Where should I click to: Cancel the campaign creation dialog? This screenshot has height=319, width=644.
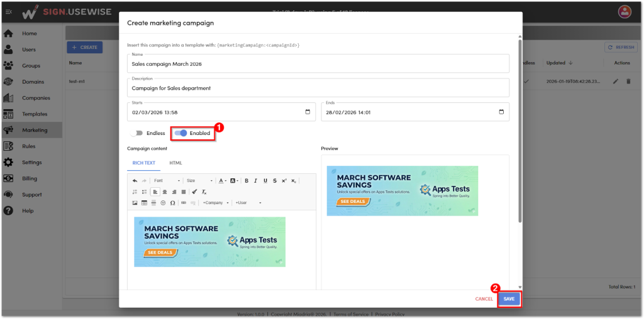(x=484, y=299)
